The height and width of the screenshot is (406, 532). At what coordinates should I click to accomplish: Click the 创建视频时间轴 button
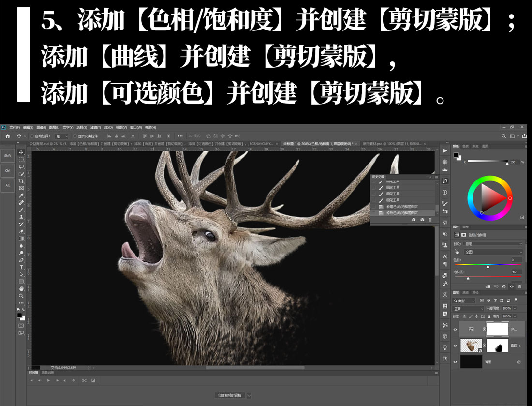click(x=230, y=395)
